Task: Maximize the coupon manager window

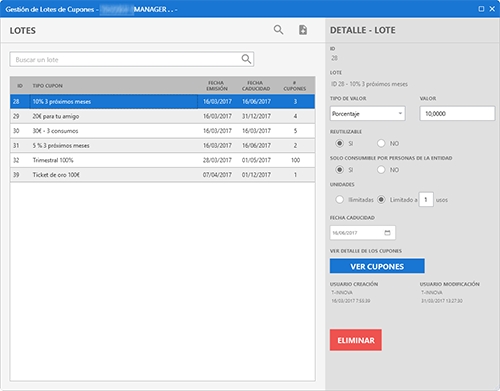Action: pyautogui.click(x=481, y=9)
